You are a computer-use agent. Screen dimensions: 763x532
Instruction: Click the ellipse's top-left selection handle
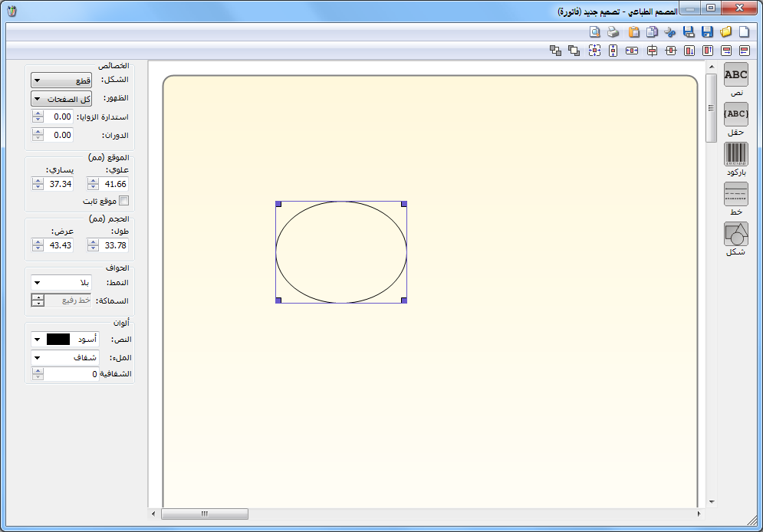[278, 204]
